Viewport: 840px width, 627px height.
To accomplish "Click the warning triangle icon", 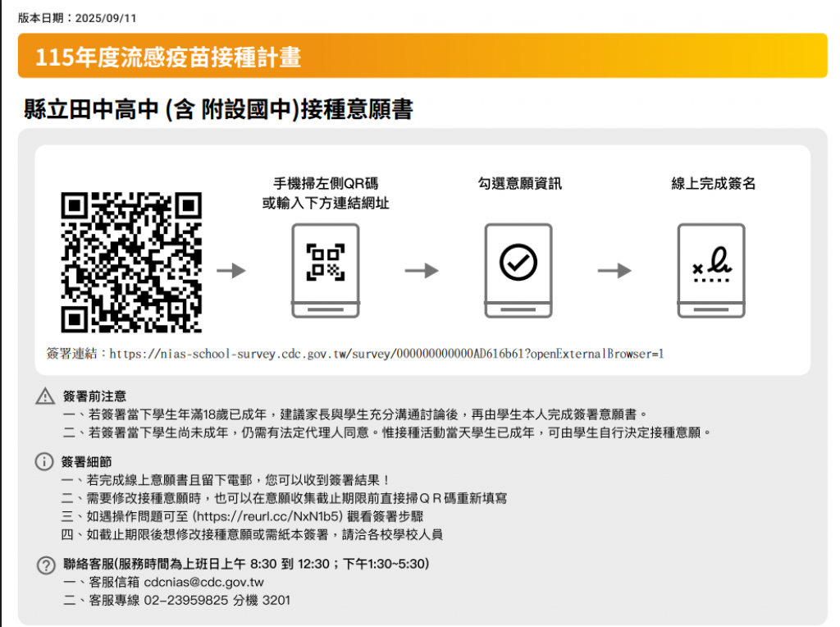I will pos(45,396).
